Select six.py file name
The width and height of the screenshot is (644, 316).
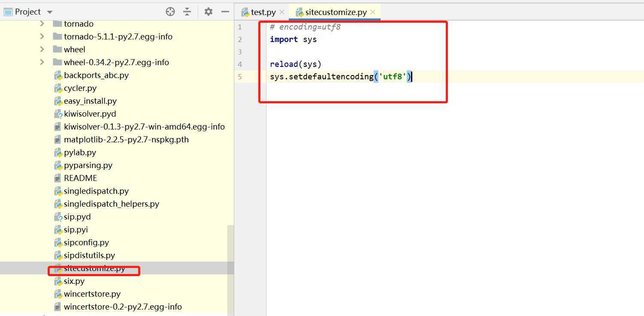[74, 281]
